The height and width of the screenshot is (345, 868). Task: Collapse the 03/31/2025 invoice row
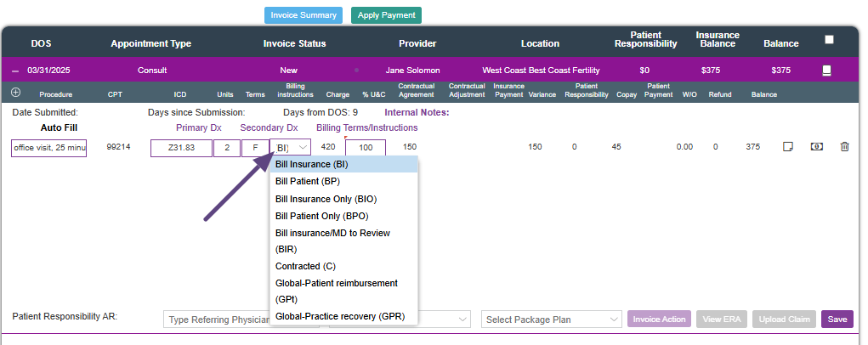pyautogui.click(x=15, y=71)
